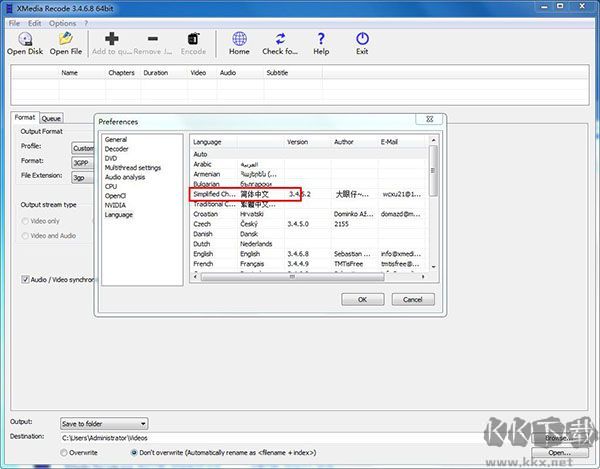This screenshot has height=469, width=600.
Task: Open the ? menu
Action: 86,23
